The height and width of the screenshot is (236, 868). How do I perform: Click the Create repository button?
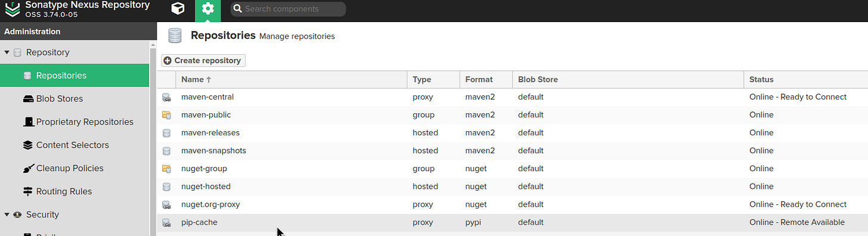click(x=203, y=60)
